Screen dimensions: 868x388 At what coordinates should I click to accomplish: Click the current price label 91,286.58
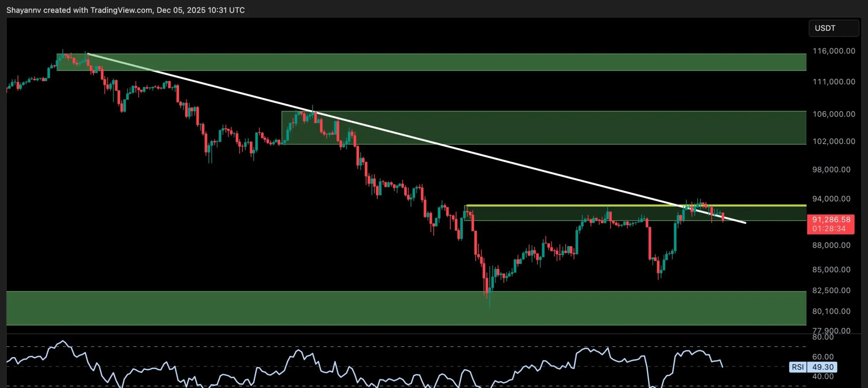(x=831, y=220)
